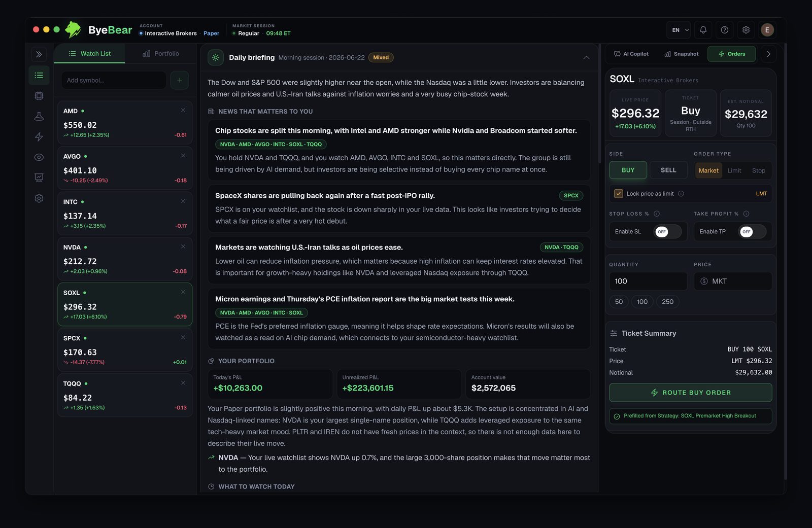This screenshot has height=528, width=812.
Task: Click the Prefilled from Strategy notice
Action: point(691,416)
